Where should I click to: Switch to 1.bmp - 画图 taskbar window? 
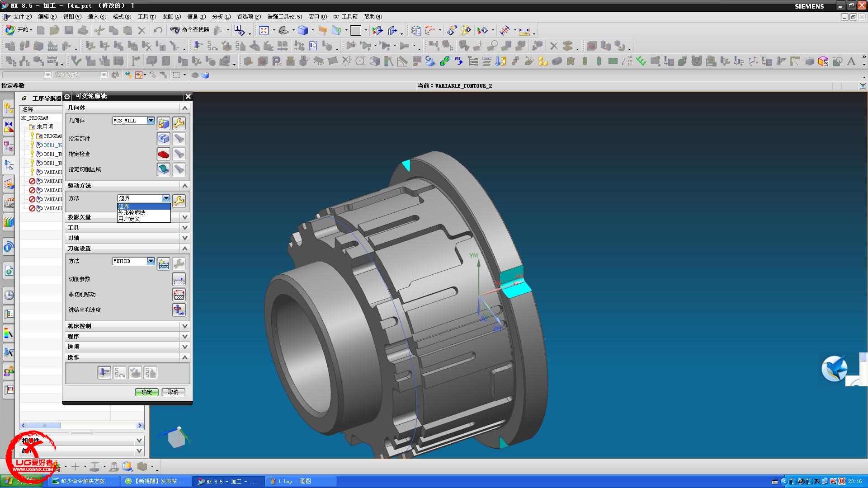tap(301, 481)
